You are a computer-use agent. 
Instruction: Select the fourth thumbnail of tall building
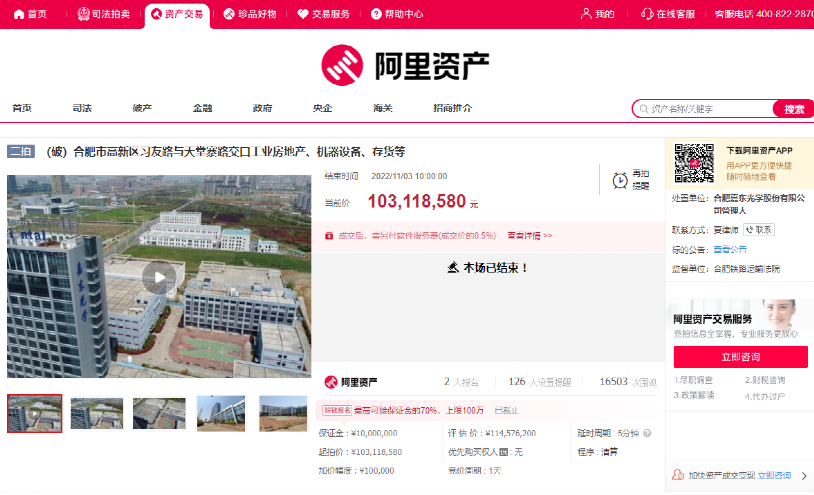tap(221, 414)
